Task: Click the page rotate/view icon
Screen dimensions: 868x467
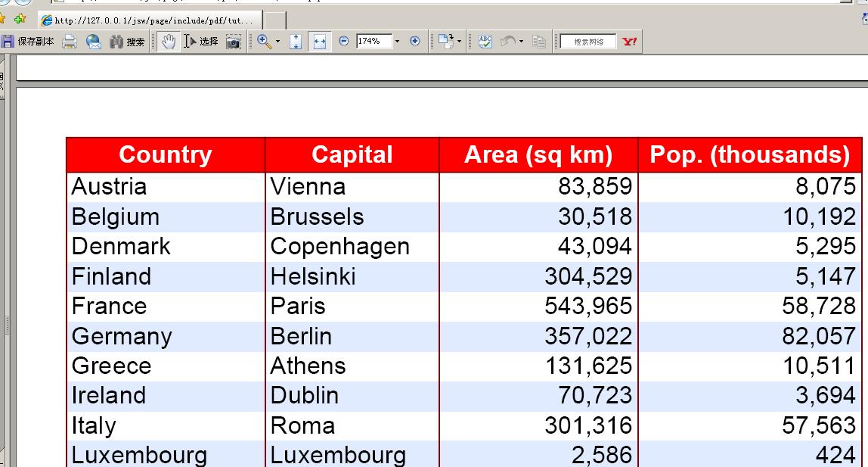Action: [445, 42]
